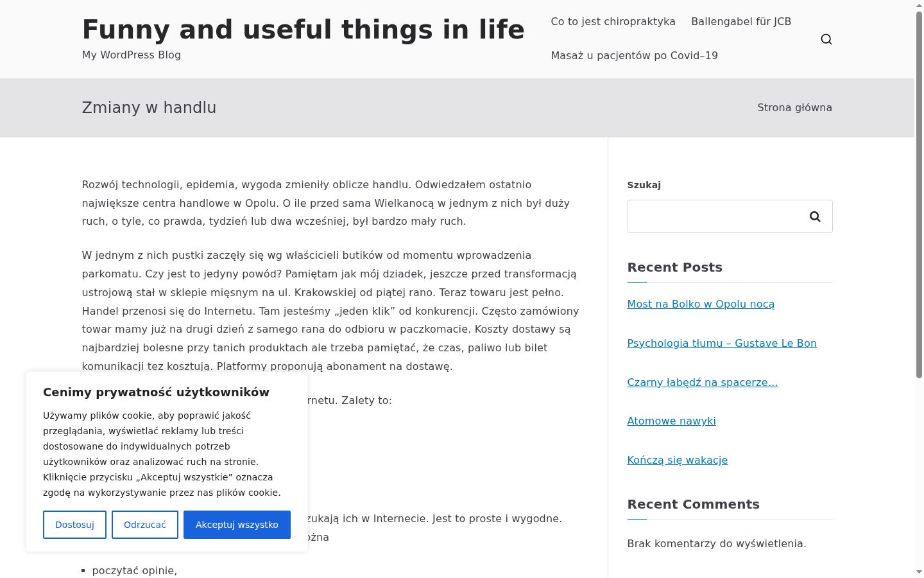Screen dimensions: 924x578
Task: Click the scrollbar down arrow
Action: coord(919,572)
